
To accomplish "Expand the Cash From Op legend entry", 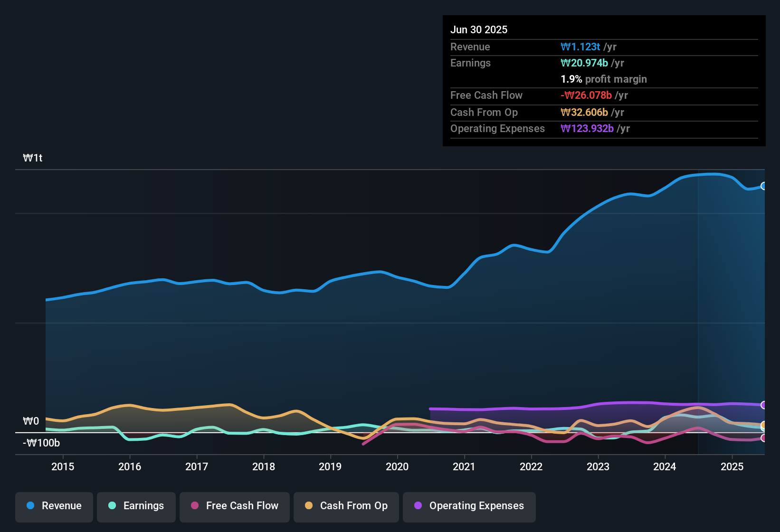I will coord(346,506).
